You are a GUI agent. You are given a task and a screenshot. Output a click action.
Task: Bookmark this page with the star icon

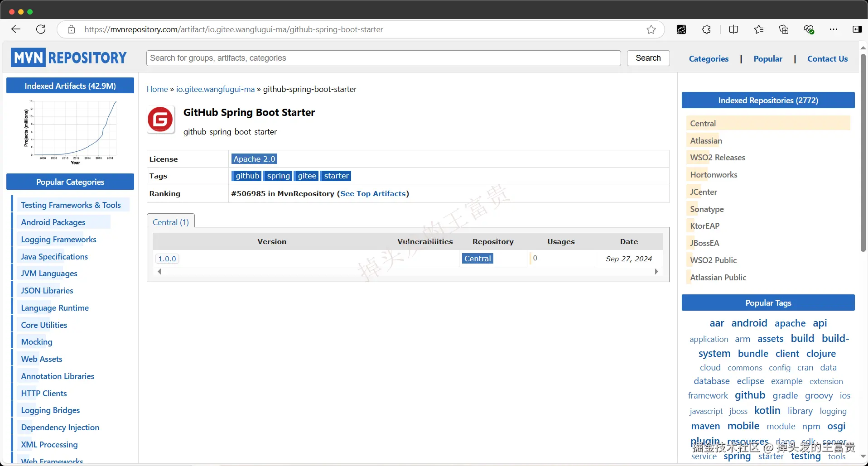click(x=651, y=29)
